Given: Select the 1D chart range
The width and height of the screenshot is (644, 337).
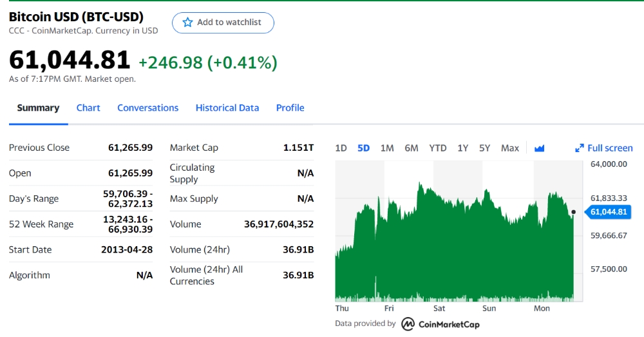Looking at the screenshot, I should (x=341, y=148).
